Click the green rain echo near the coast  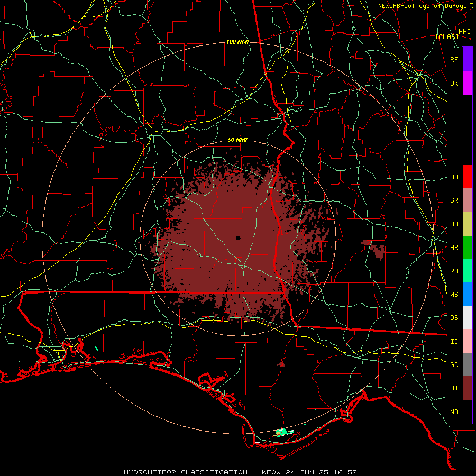283,432
